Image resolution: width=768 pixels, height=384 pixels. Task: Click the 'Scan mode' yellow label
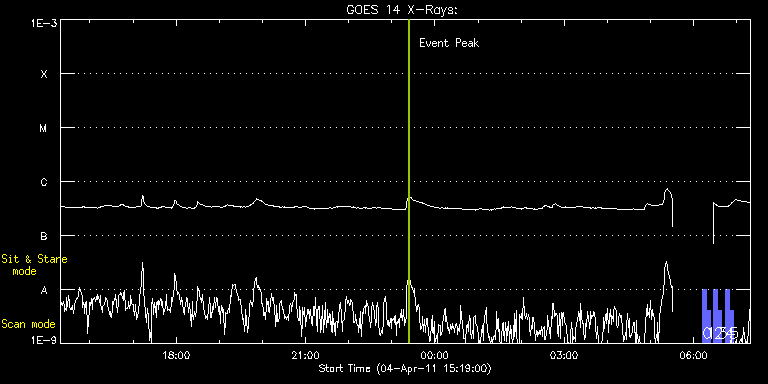[28, 324]
